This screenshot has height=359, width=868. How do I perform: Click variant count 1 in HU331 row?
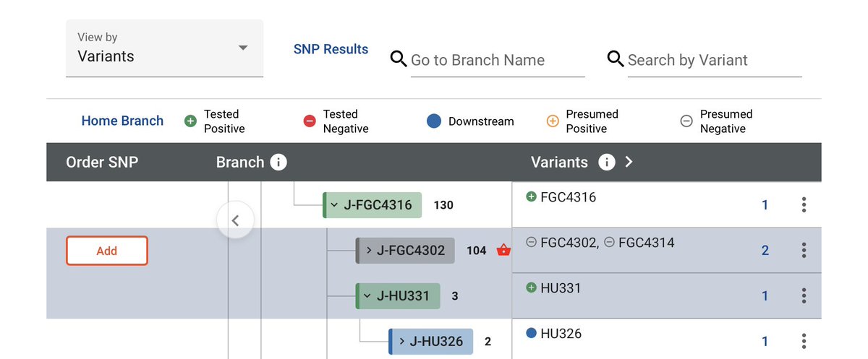[765, 296]
